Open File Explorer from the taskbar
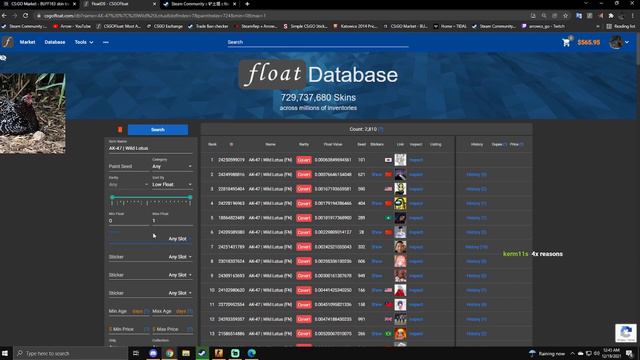Screen dimensions: 640x360 click(186, 353)
